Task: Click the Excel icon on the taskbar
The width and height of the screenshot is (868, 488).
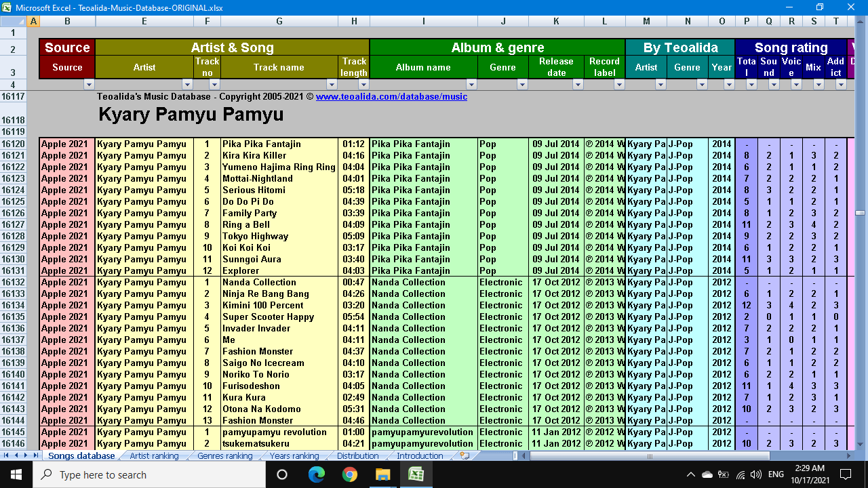Action: click(x=416, y=474)
